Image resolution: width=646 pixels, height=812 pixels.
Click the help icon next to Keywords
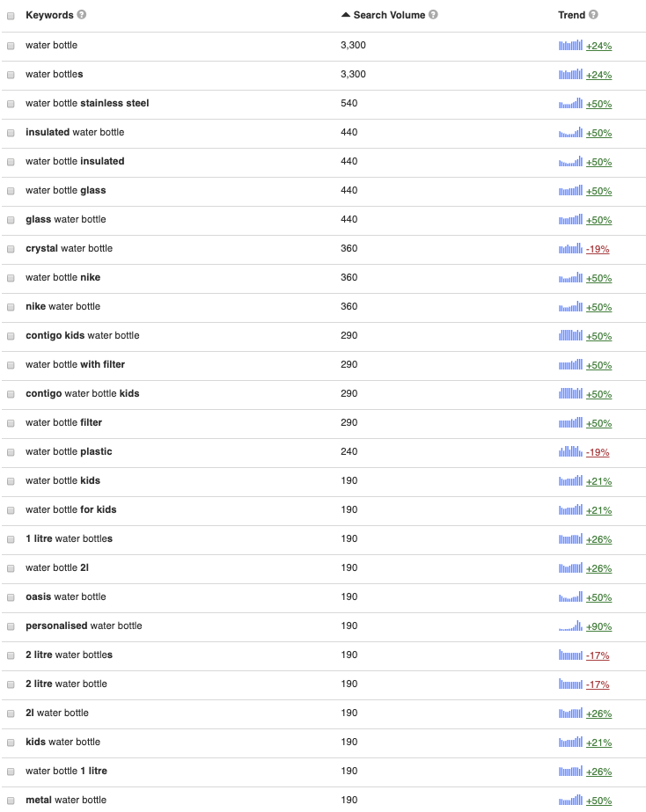[82, 15]
